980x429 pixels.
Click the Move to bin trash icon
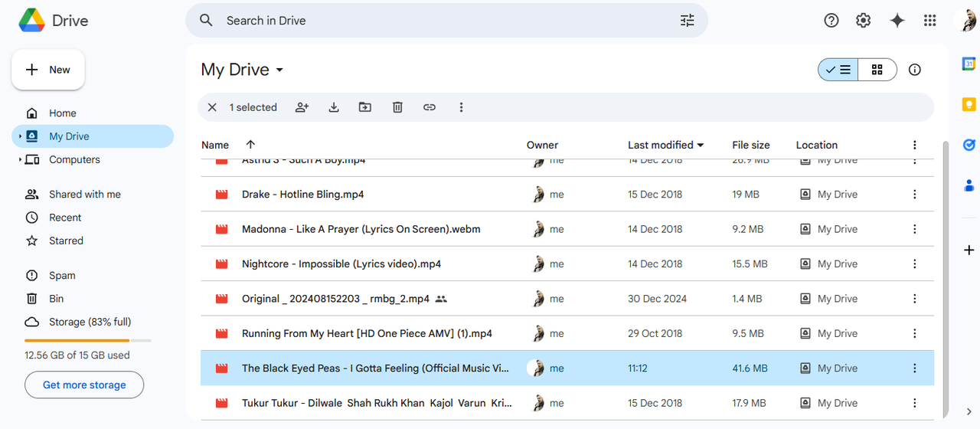pos(397,107)
